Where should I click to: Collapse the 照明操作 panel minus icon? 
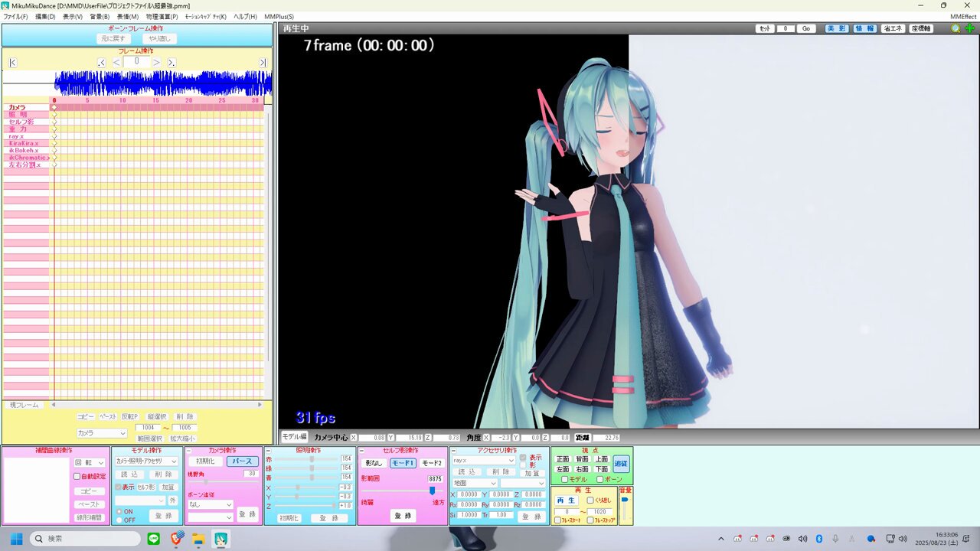pyautogui.click(x=268, y=451)
